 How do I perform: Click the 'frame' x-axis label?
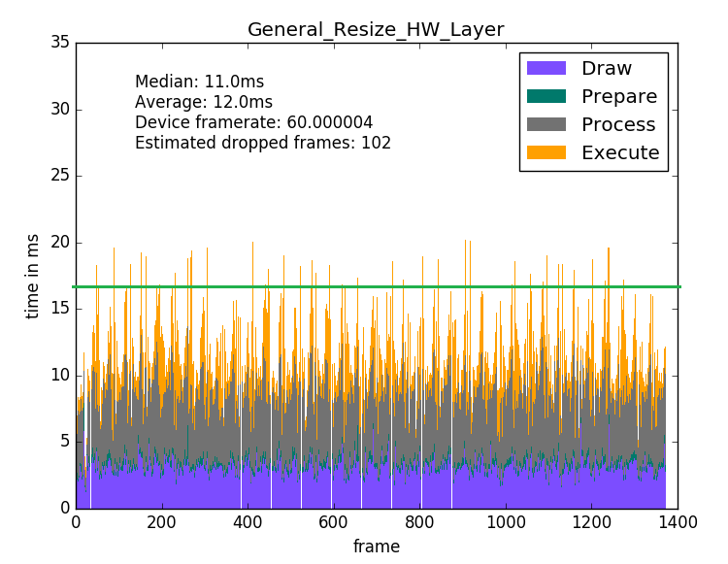[x=377, y=547]
